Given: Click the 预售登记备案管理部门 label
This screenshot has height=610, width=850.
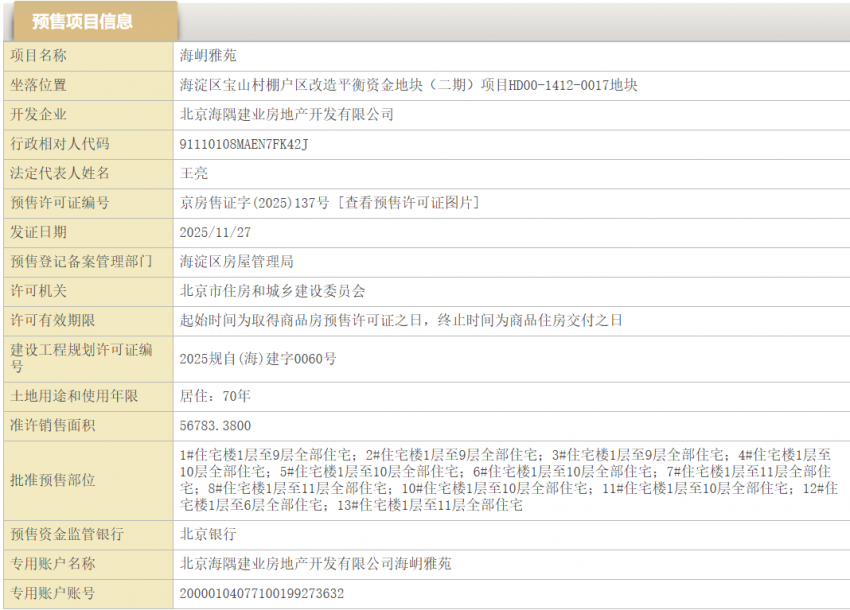Looking at the screenshot, I should 81,261.
